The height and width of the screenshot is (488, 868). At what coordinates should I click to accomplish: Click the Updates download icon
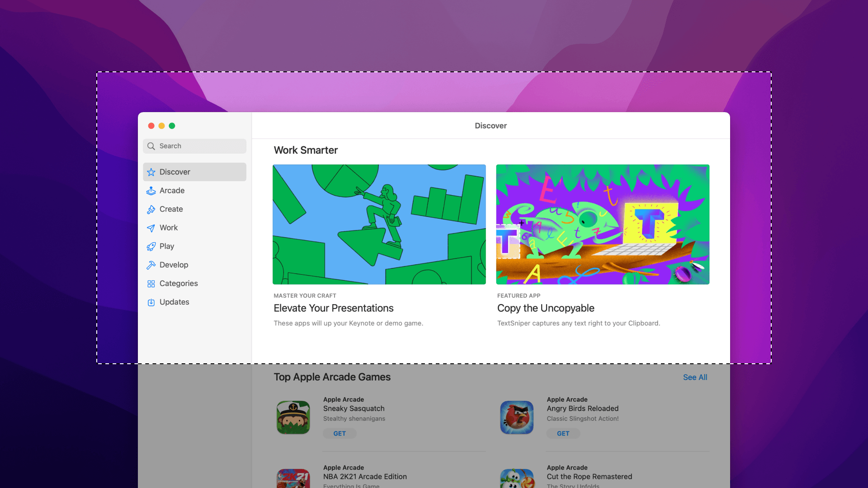coord(151,302)
